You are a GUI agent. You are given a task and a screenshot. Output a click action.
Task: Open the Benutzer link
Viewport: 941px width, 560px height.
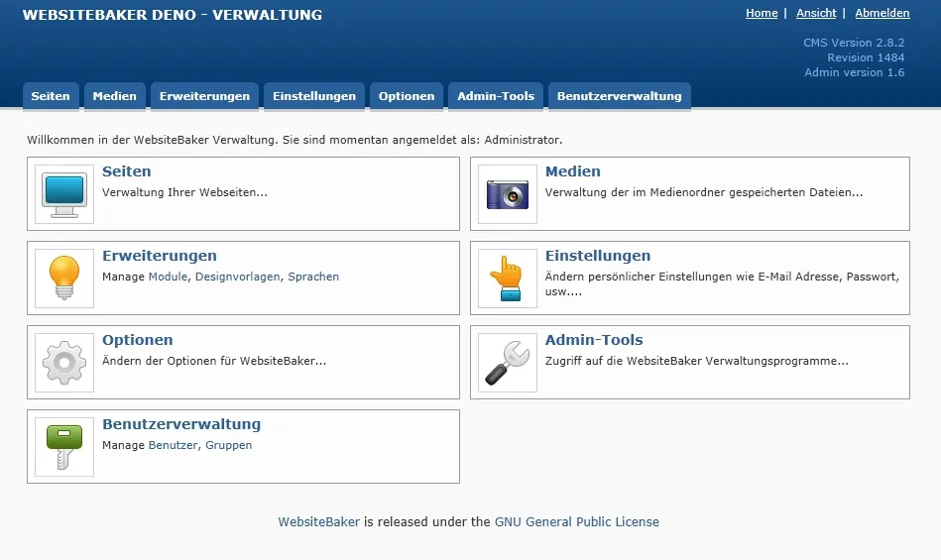pyautogui.click(x=173, y=445)
